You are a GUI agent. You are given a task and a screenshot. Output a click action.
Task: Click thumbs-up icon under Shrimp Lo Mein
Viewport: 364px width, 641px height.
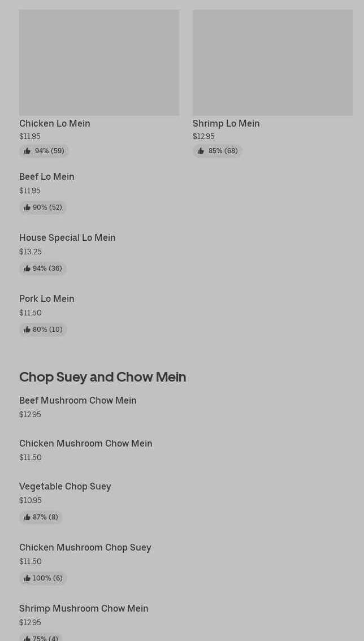[201, 151]
